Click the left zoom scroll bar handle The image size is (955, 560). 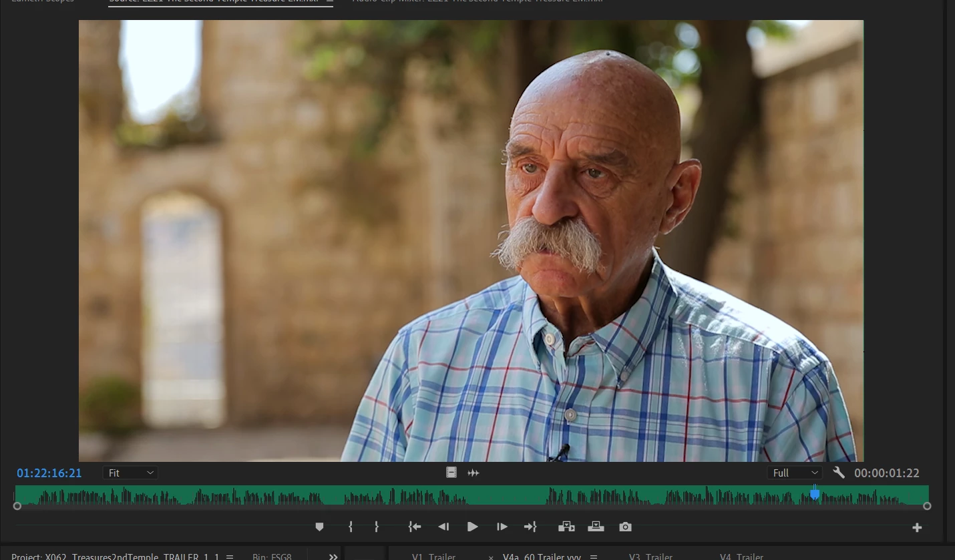(17, 506)
